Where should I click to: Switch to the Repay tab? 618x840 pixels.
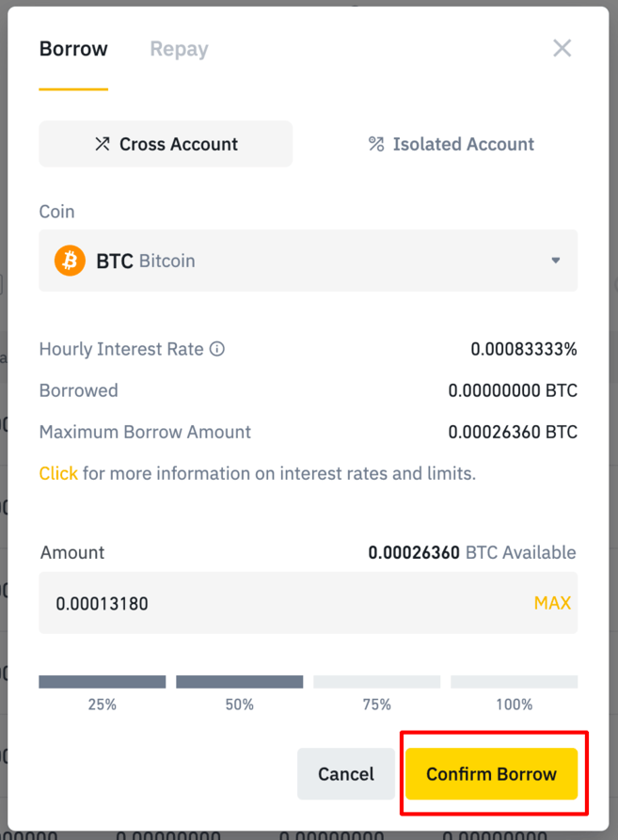[x=179, y=49]
